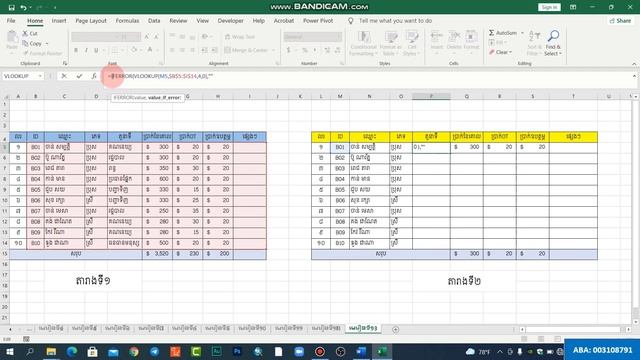The image size is (640, 360).
Task: Click the Windows Start button
Action: pyautogui.click(x=9, y=351)
